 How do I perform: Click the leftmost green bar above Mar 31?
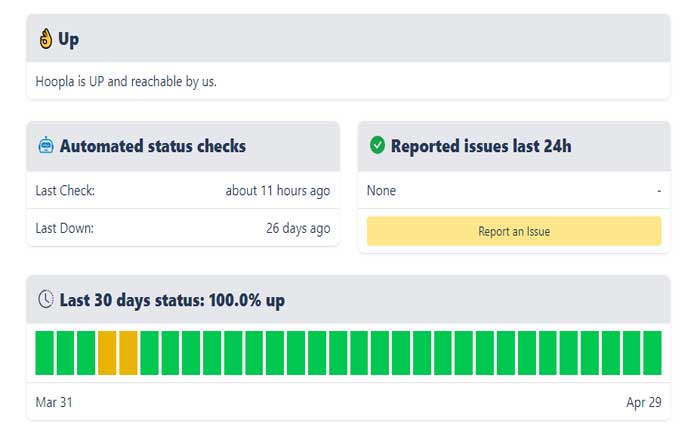pyautogui.click(x=44, y=353)
